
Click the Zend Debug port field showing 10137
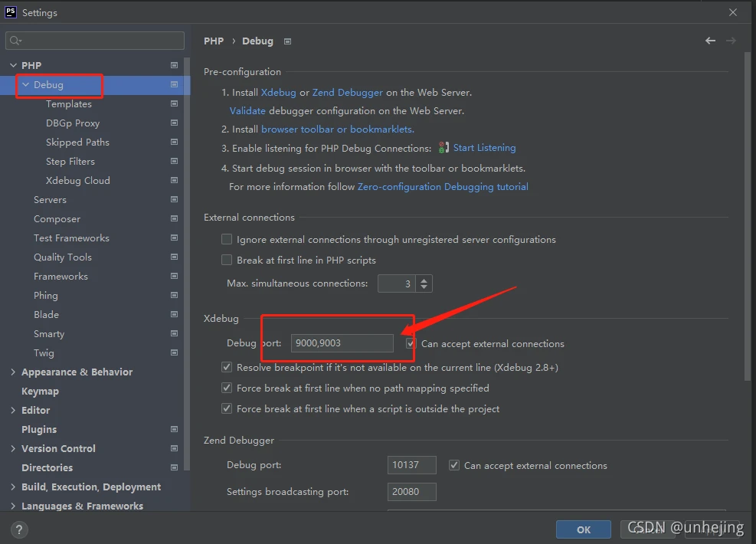412,465
